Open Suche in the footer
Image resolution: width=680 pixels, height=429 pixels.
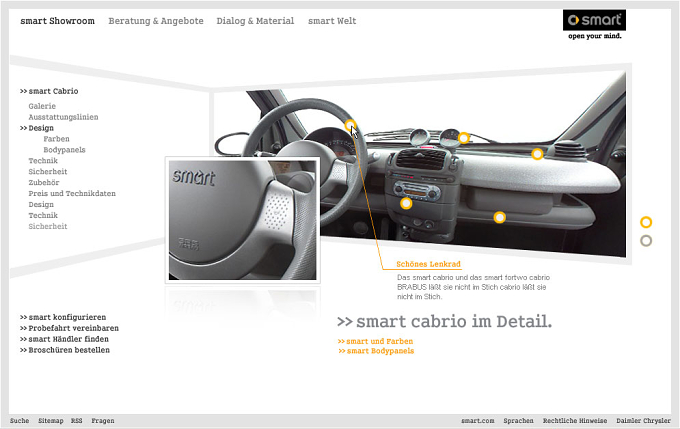[x=20, y=421]
